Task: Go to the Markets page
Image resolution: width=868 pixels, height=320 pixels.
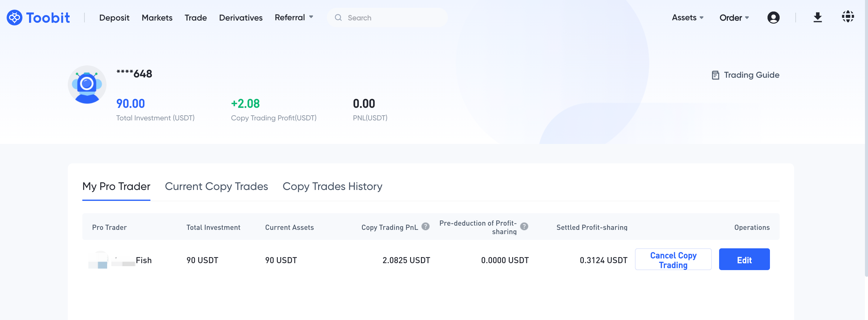Action: pyautogui.click(x=157, y=18)
